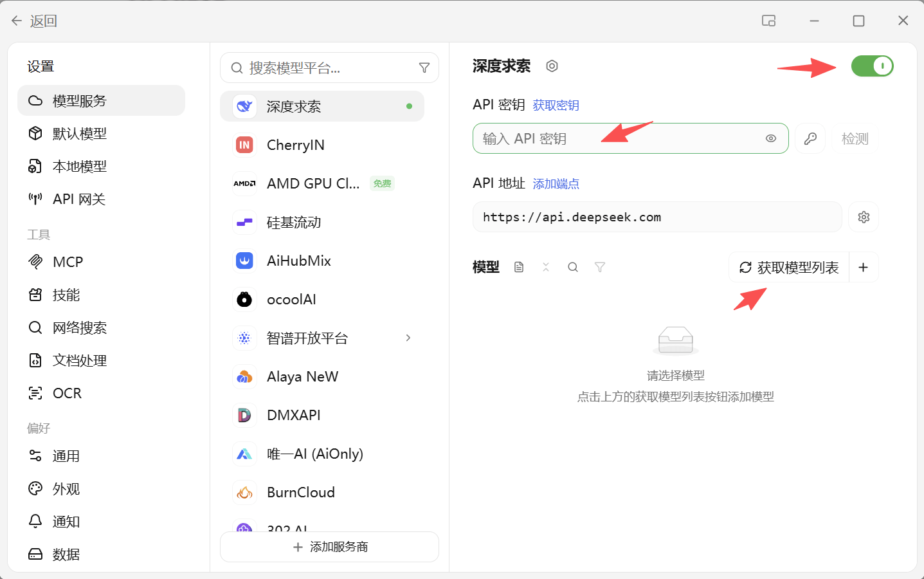Click the 获取模型列表 button
Viewport: 924px width, 579px height.
pyautogui.click(x=789, y=267)
